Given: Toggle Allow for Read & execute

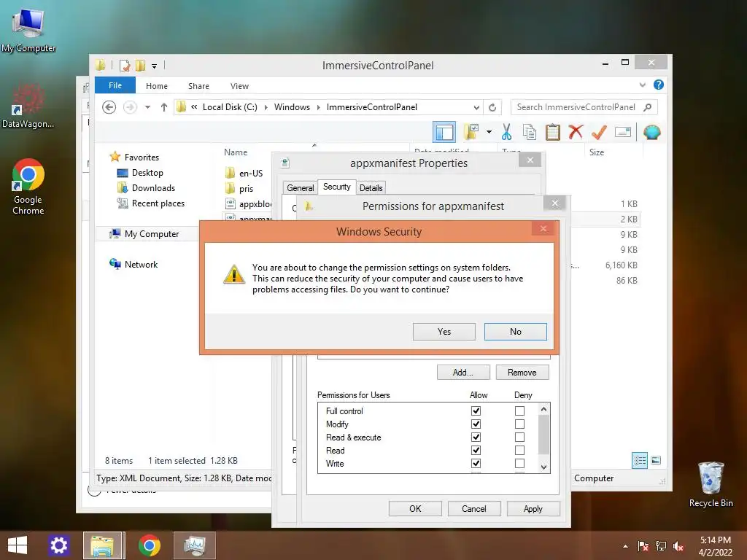Looking at the screenshot, I should pyautogui.click(x=476, y=437).
